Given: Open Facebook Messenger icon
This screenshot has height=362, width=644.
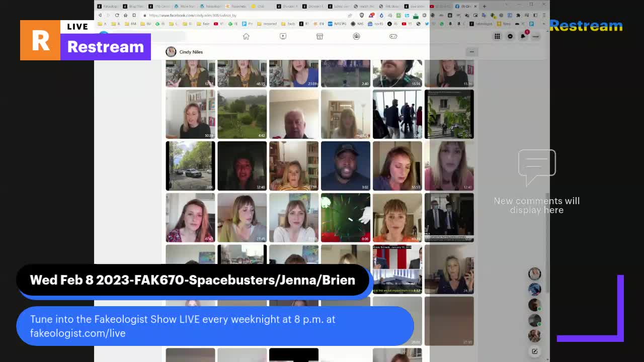Looking at the screenshot, I should coord(510,36).
